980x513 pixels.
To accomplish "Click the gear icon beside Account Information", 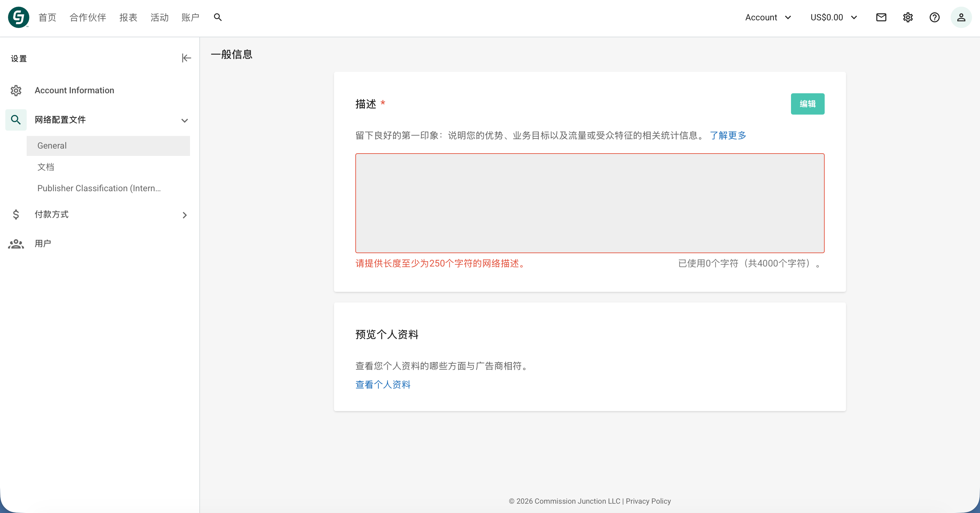I will pyautogui.click(x=16, y=91).
